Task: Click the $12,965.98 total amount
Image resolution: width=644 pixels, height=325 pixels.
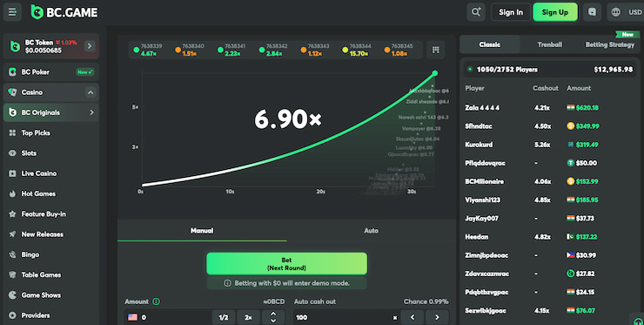Action: point(614,70)
